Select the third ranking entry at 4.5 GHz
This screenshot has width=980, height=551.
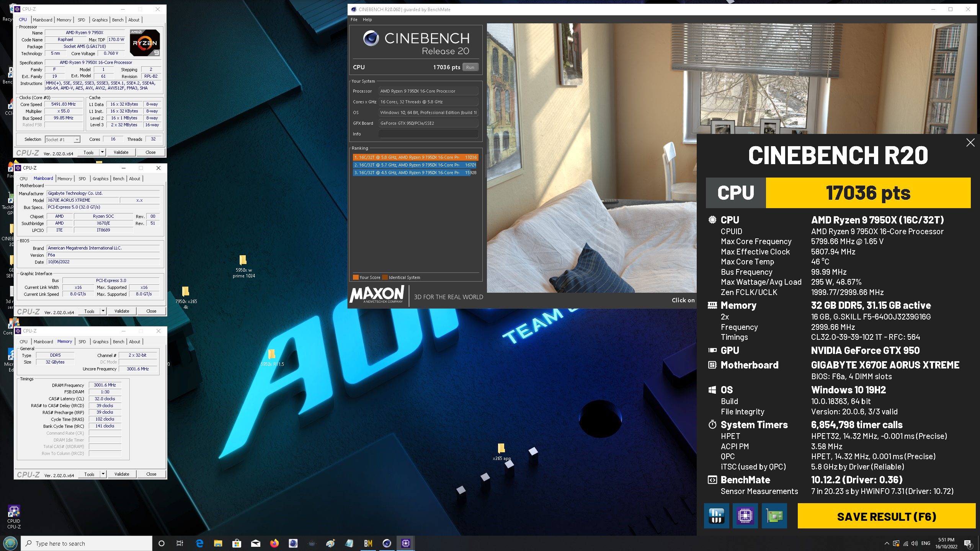[x=415, y=173]
